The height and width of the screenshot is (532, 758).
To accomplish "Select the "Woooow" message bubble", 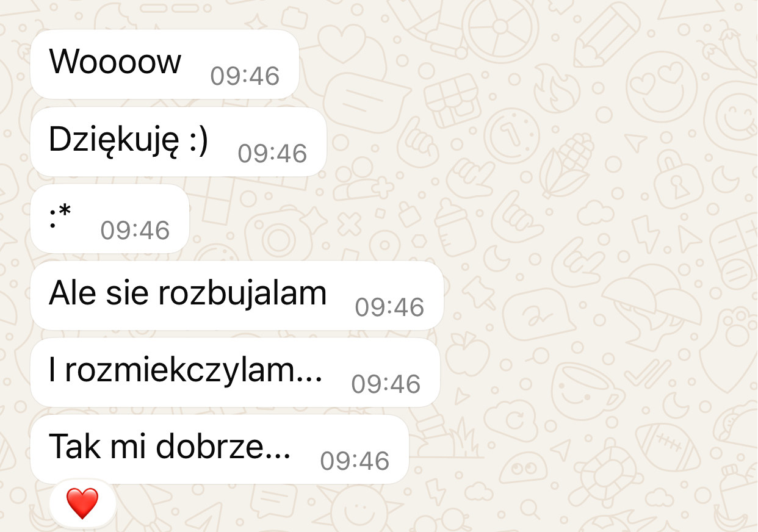I will (x=165, y=64).
